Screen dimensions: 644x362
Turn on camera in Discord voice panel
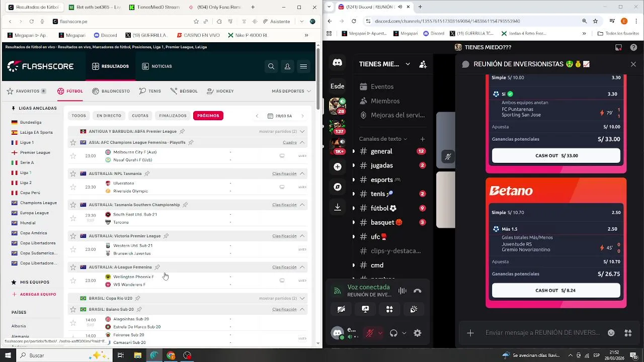tap(341, 309)
